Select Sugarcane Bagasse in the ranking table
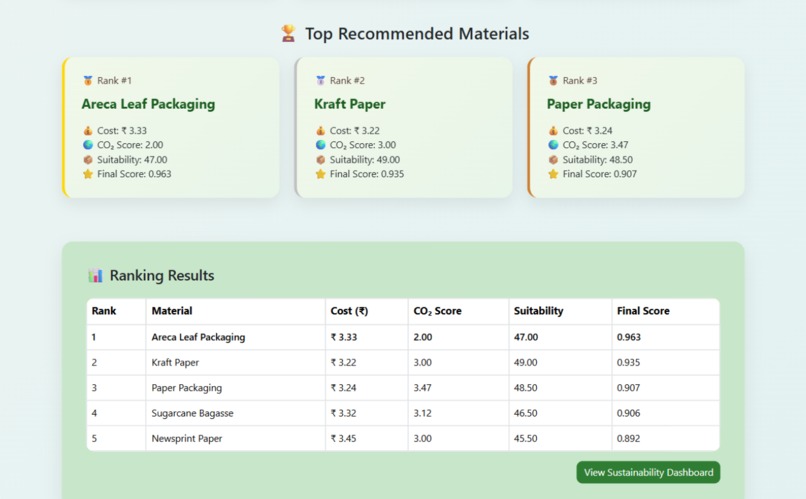 [x=192, y=413]
